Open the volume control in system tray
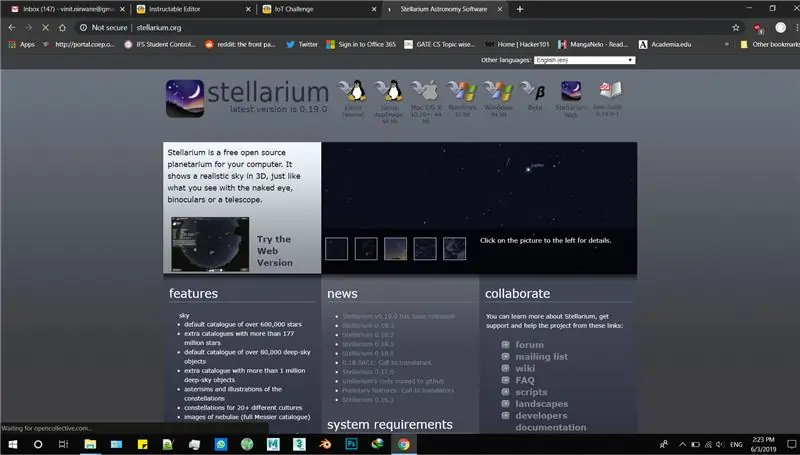The height and width of the screenshot is (455, 800). pyautogui.click(x=720, y=444)
